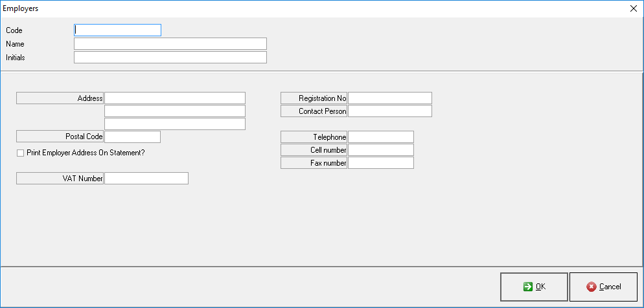Focus the Code input field
The height and width of the screenshot is (308, 644).
click(117, 30)
